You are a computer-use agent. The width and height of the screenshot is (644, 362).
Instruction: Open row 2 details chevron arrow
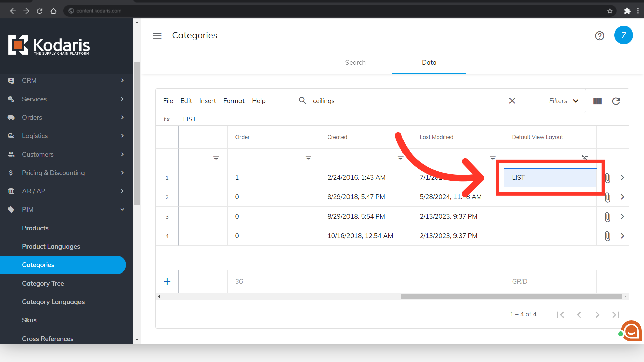(622, 197)
